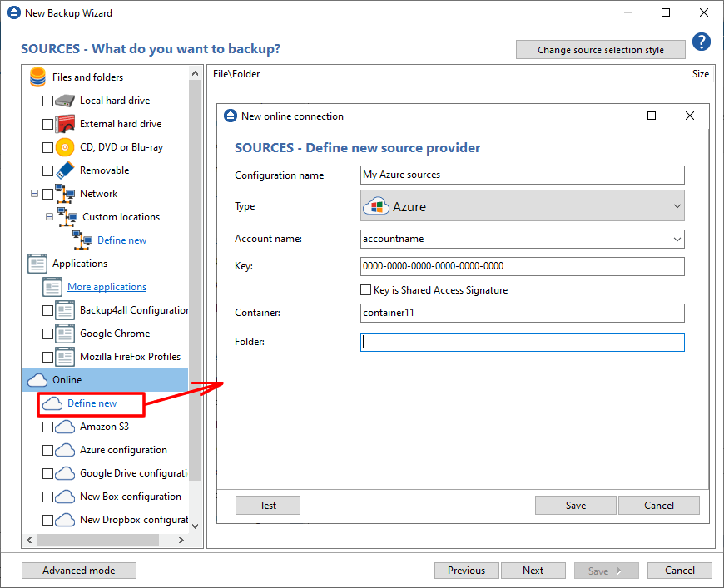Screen dimensions: 724x588
Task: Check the New Dropbox configuration checkbox
Action: pyautogui.click(x=47, y=520)
